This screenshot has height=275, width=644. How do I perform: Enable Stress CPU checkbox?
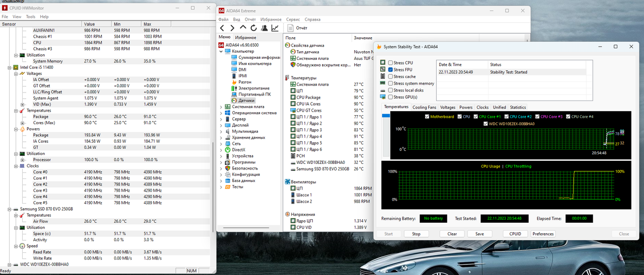[x=390, y=63]
